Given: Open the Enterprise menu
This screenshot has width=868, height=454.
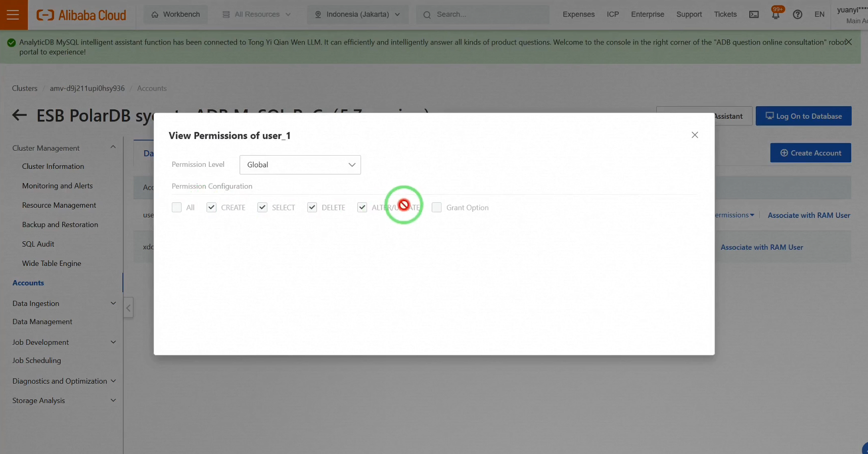Looking at the screenshot, I should (648, 15).
